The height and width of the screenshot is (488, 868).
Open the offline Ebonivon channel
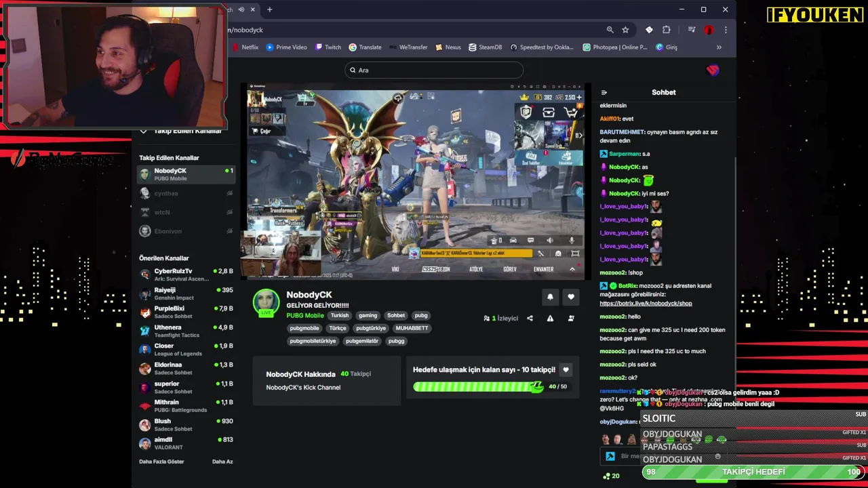186,232
